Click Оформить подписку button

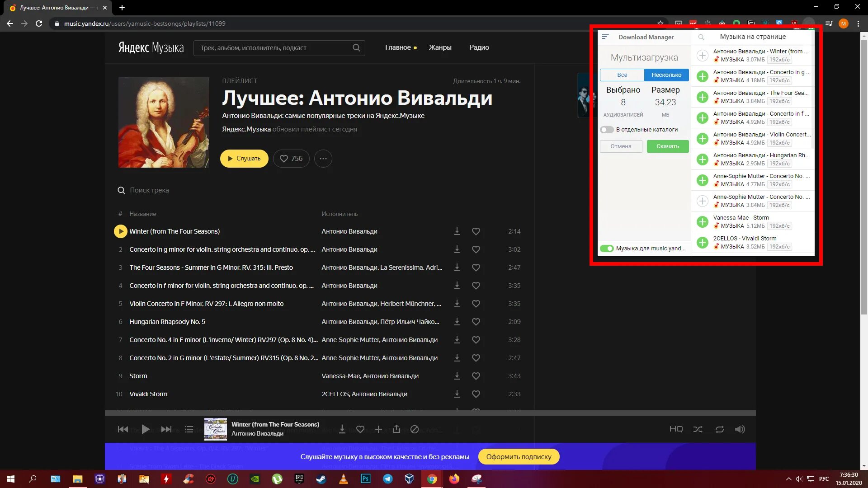519,457
